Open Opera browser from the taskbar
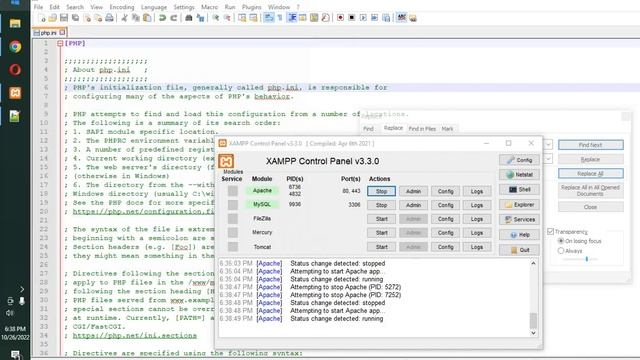This screenshot has height=360, width=640. tap(15, 69)
